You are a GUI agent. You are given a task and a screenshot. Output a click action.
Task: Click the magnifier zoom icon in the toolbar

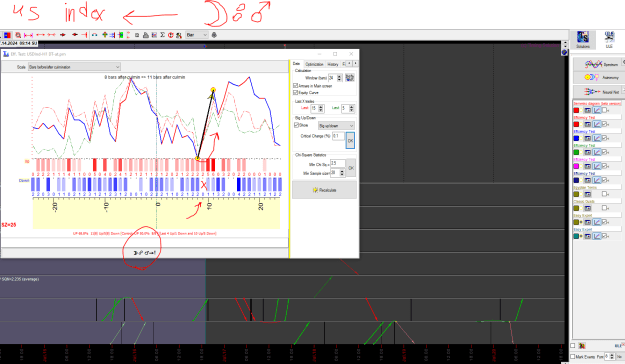18,35
